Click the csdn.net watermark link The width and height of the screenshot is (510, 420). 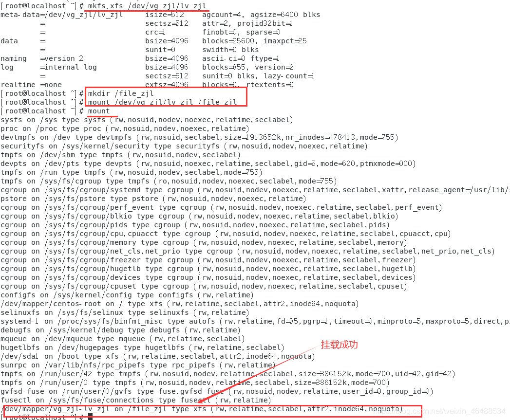tap(440, 411)
